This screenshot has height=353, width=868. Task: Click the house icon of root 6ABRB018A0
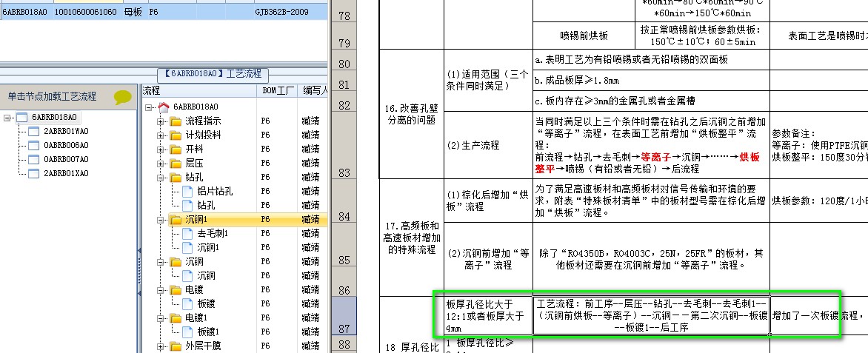pos(163,107)
